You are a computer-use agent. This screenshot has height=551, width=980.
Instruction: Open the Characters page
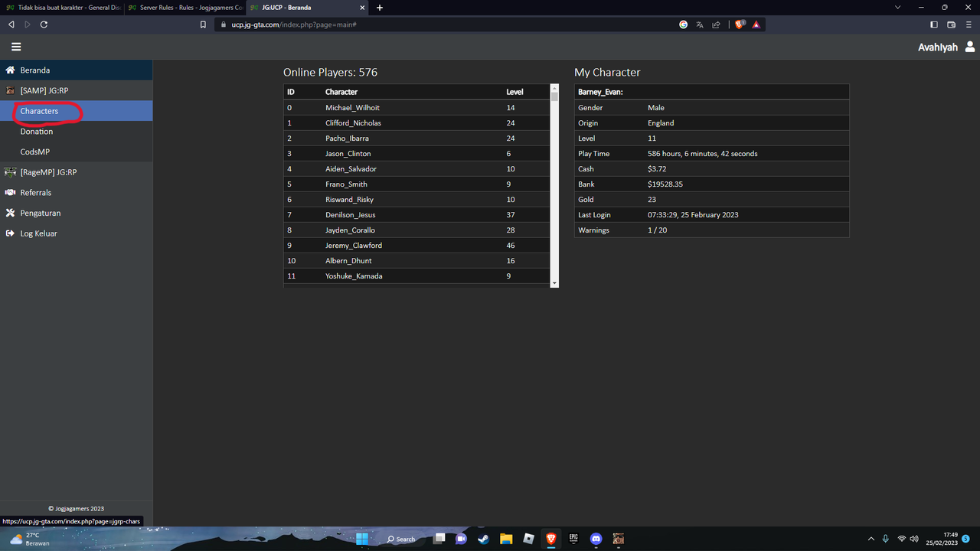[77, 111]
